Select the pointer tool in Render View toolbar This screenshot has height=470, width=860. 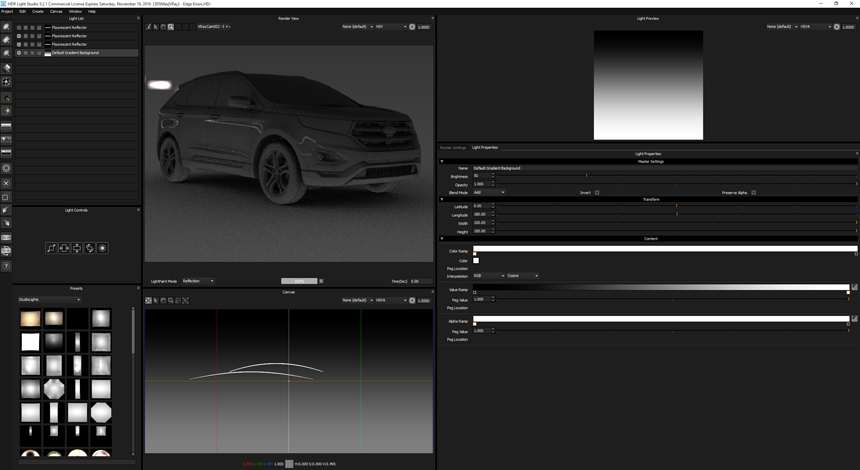pos(156,26)
